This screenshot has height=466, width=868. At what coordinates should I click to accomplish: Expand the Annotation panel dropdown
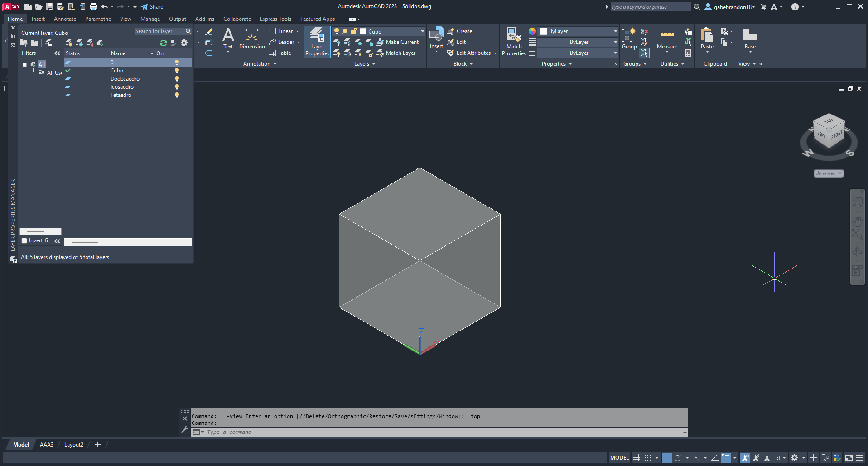click(x=260, y=64)
